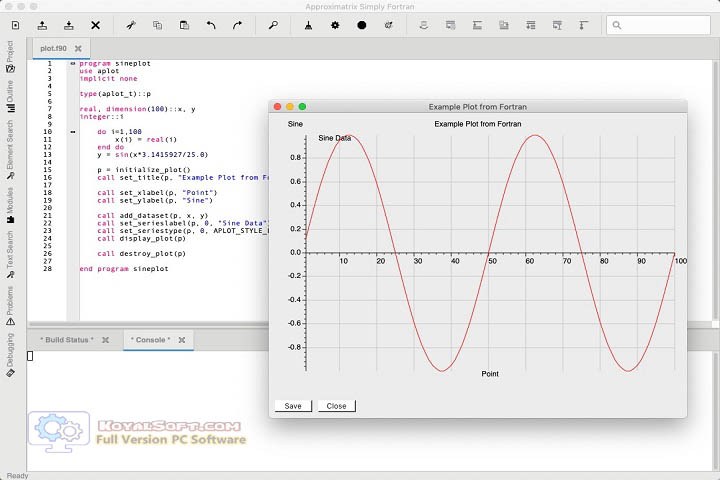
Task: Click the editor vertical scrollbar
Action: coord(715,191)
